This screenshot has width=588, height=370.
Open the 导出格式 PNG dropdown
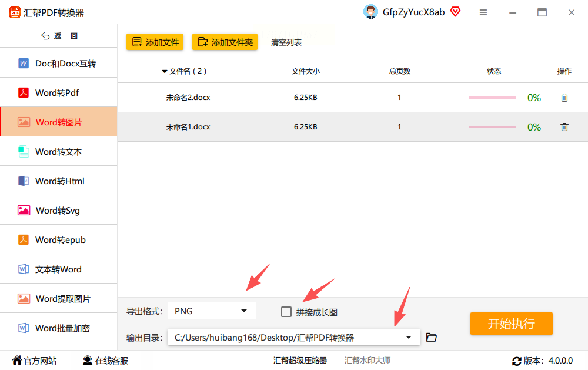click(212, 311)
